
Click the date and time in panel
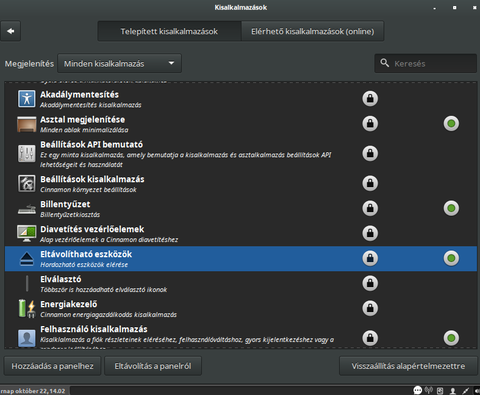click(x=33, y=391)
